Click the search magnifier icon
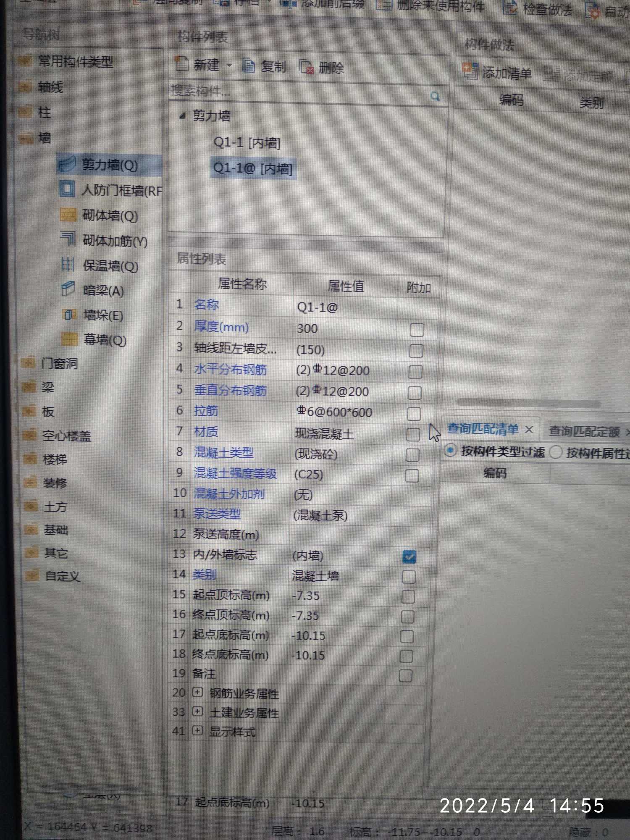The width and height of the screenshot is (630, 840). click(435, 97)
